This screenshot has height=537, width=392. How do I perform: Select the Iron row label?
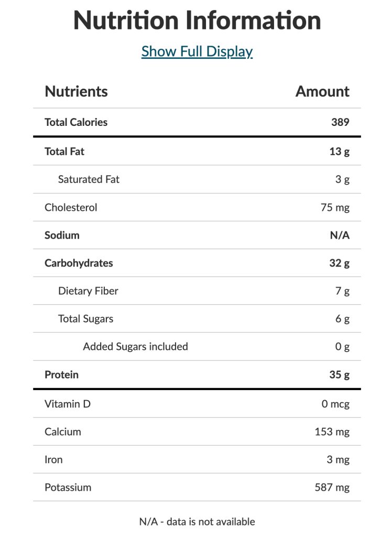53,459
